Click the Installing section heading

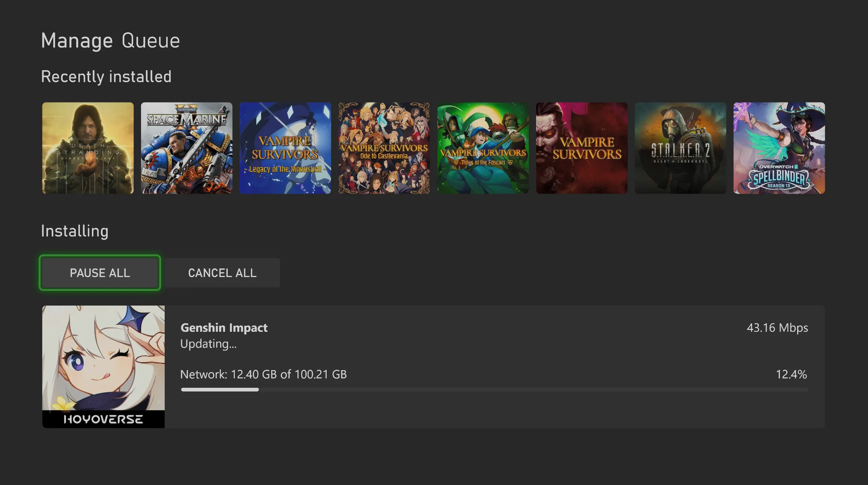[75, 231]
